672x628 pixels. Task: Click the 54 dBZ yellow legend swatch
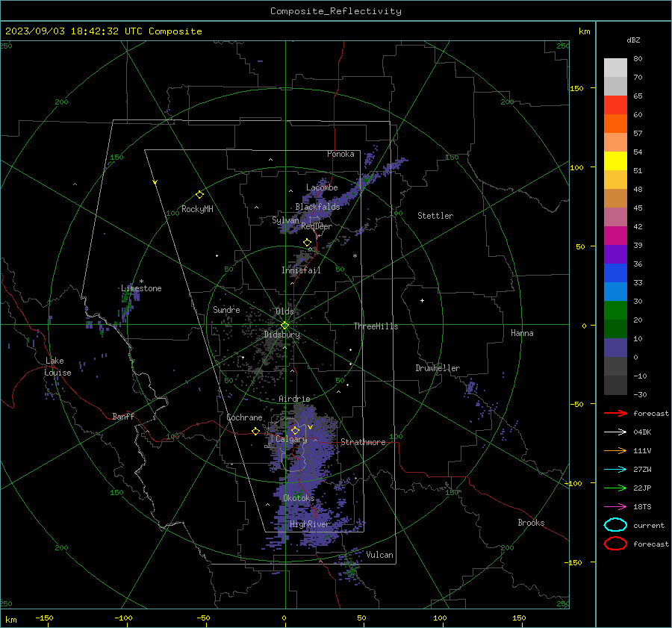615,161
